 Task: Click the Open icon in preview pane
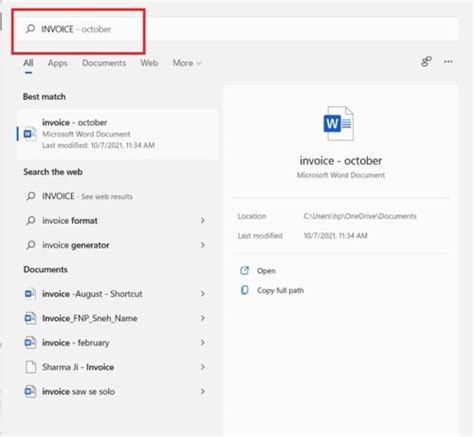(245, 270)
